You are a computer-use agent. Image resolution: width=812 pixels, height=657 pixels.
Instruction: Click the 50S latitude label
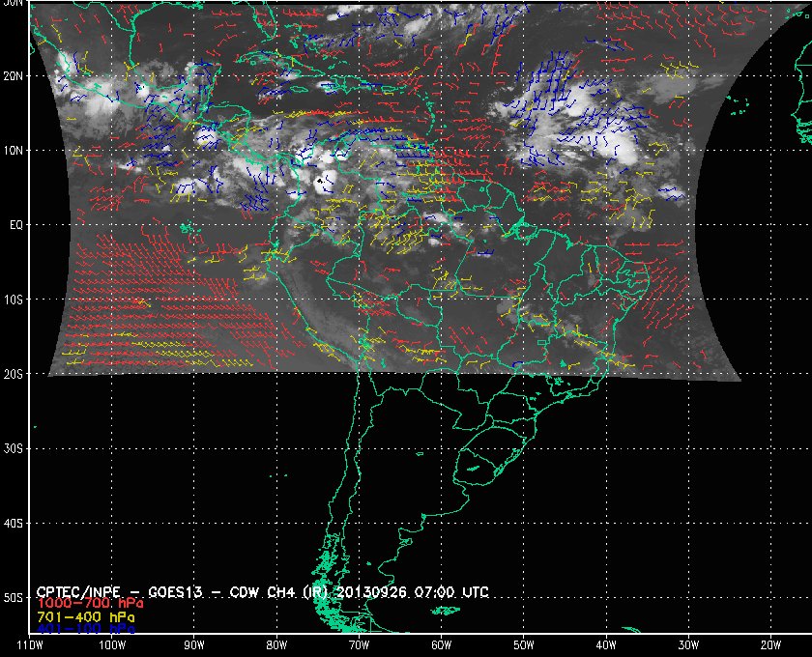click(x=13, y=597)
